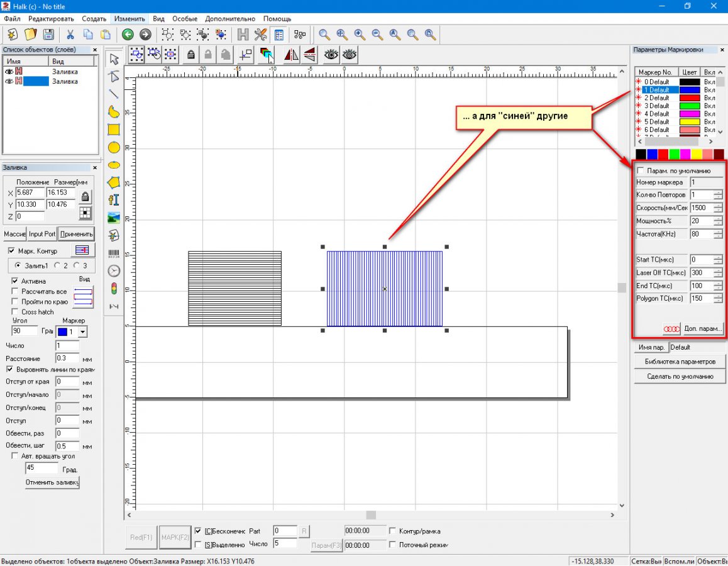
Task: Increase the Мощность% spinner value
Action: 718,218
